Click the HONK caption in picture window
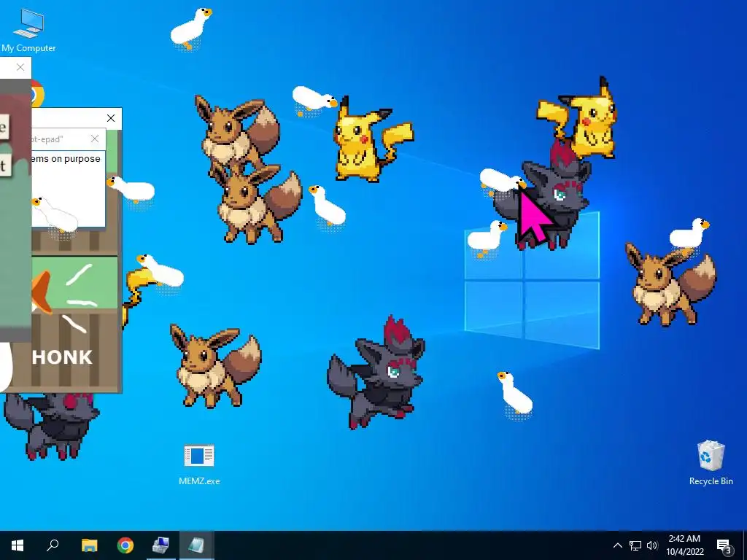Viewport: 747px width, 560px height. click(62, 357)
